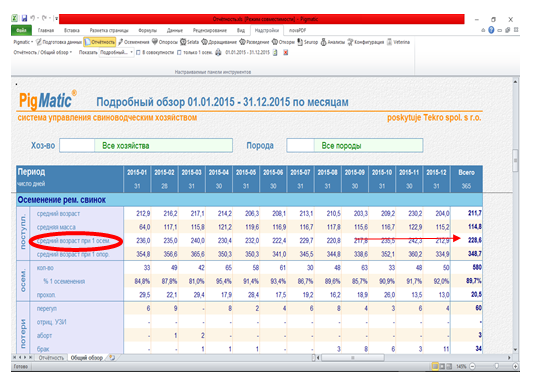Open the quick access toolbar customize arrow

click(56, 18)
